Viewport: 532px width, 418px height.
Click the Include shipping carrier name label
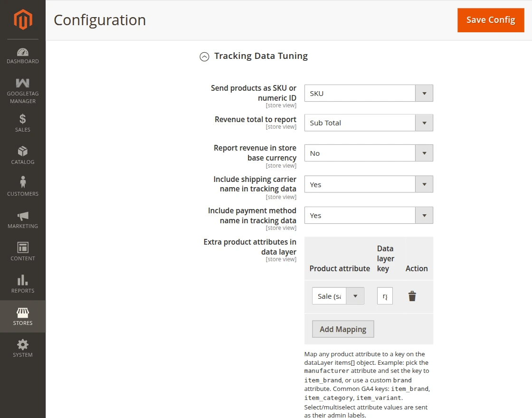point(255,184)
